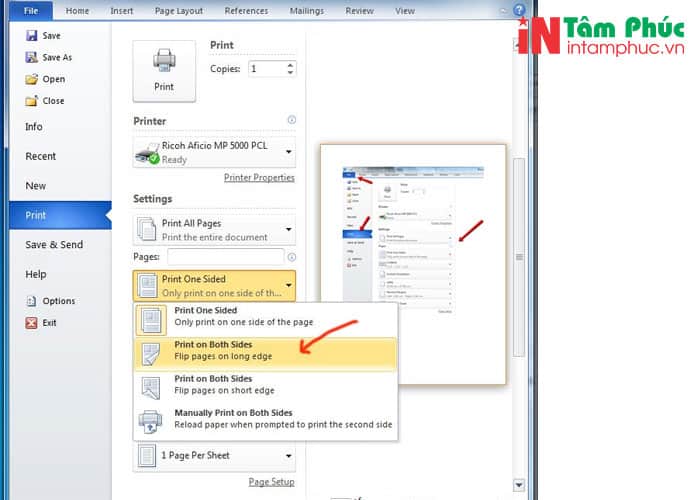Open the Page Setup link

point(271,482)
